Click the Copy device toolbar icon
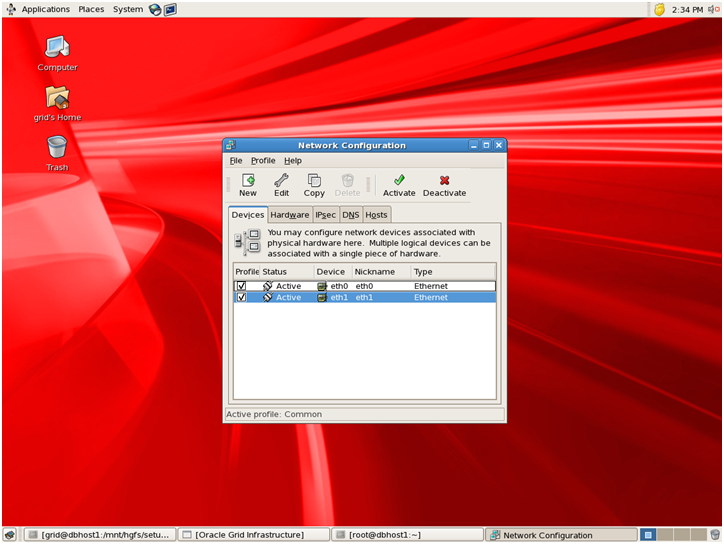The height and width of the screenshot is (544, 724). (x=314, y=180)
